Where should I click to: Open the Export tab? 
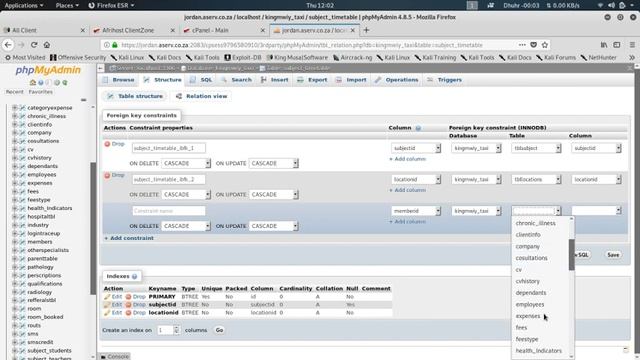[313, 80]
